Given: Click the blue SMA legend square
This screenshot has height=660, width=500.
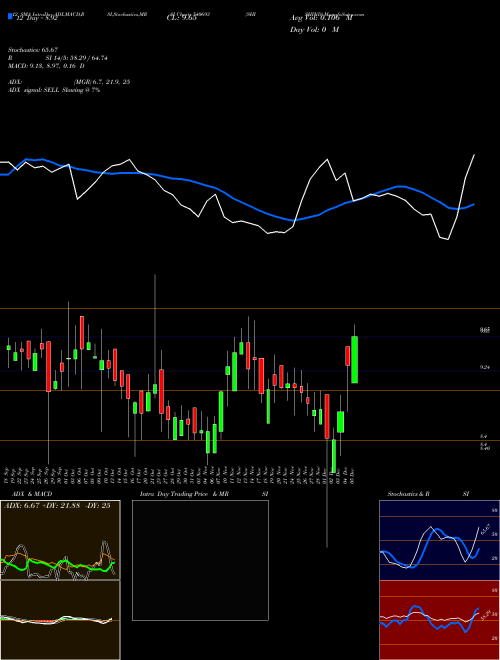Looking at the screenshot, I should [10, 16].
